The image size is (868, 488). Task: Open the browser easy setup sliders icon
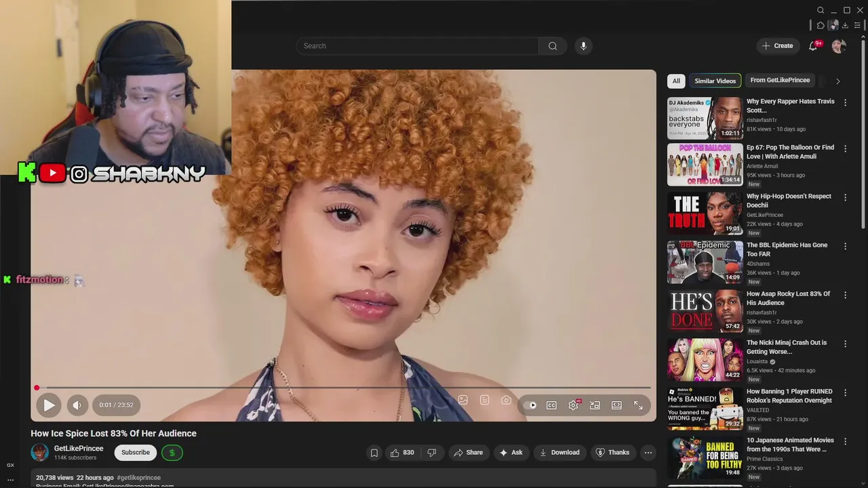pos(857,25)
